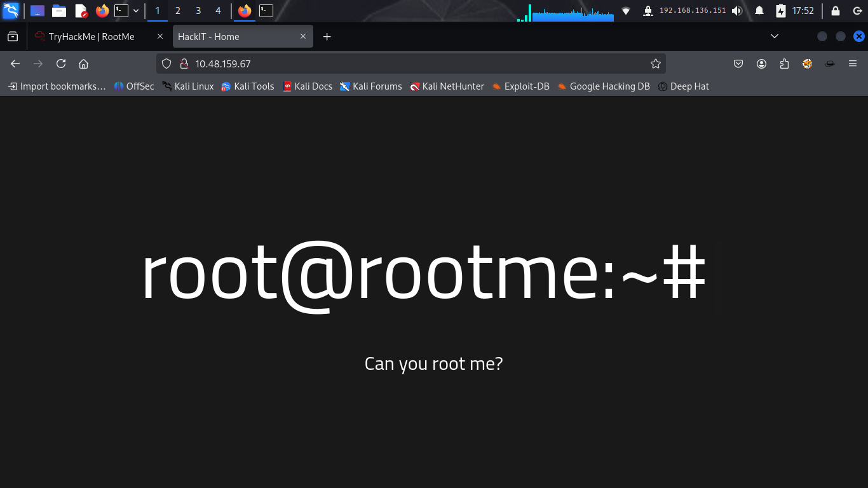Viewport: 868px width, 488px height.
Task: Open the Firefox hamburger application menu
Action: click(853, 64)
